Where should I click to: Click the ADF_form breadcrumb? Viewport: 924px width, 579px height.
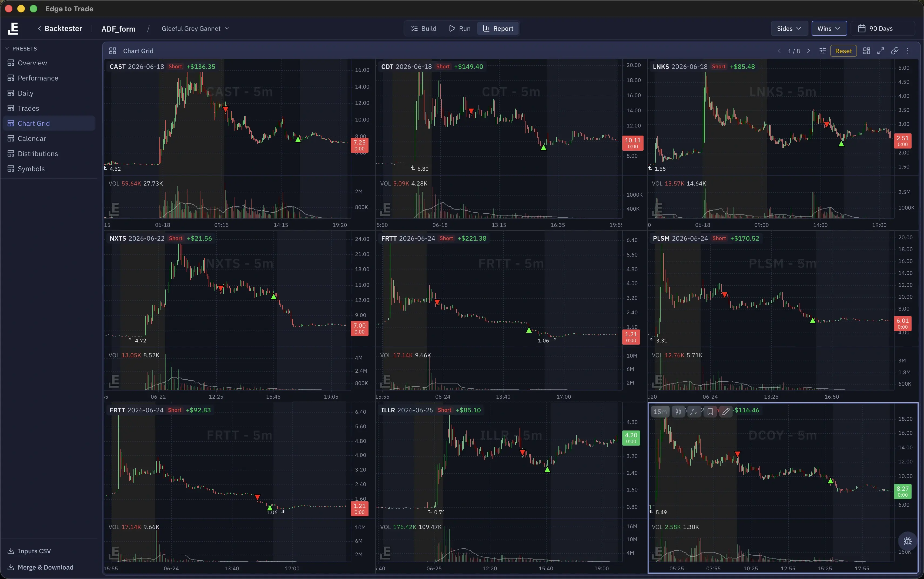pos(118,29)
